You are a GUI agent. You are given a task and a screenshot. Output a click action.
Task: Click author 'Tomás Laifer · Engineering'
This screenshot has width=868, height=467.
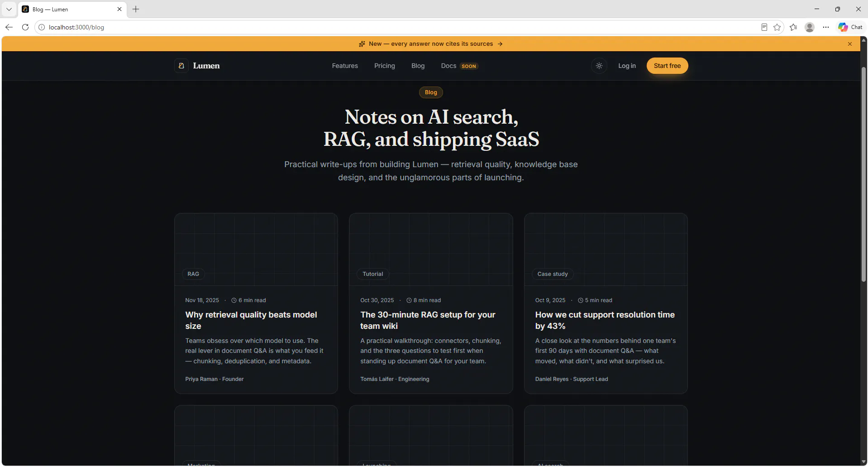(395, 379)
